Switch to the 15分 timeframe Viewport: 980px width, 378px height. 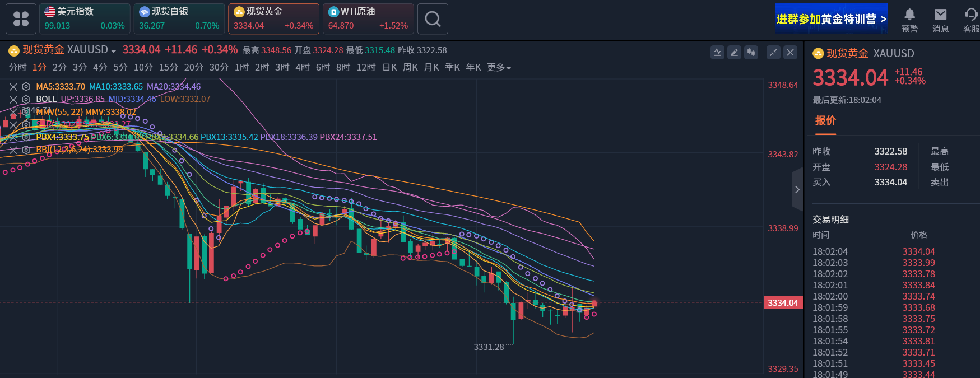coord(168,68)
